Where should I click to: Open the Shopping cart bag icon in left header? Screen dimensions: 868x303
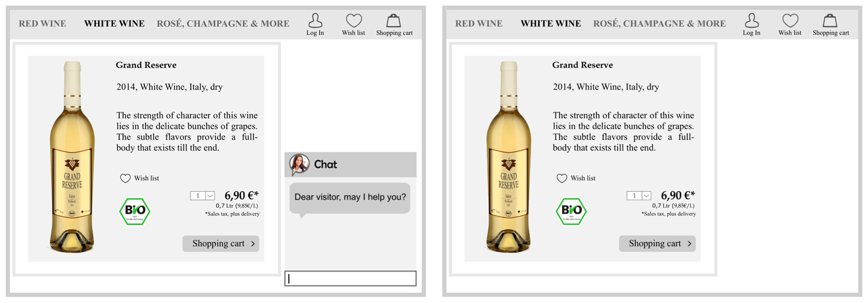point(393,21)
